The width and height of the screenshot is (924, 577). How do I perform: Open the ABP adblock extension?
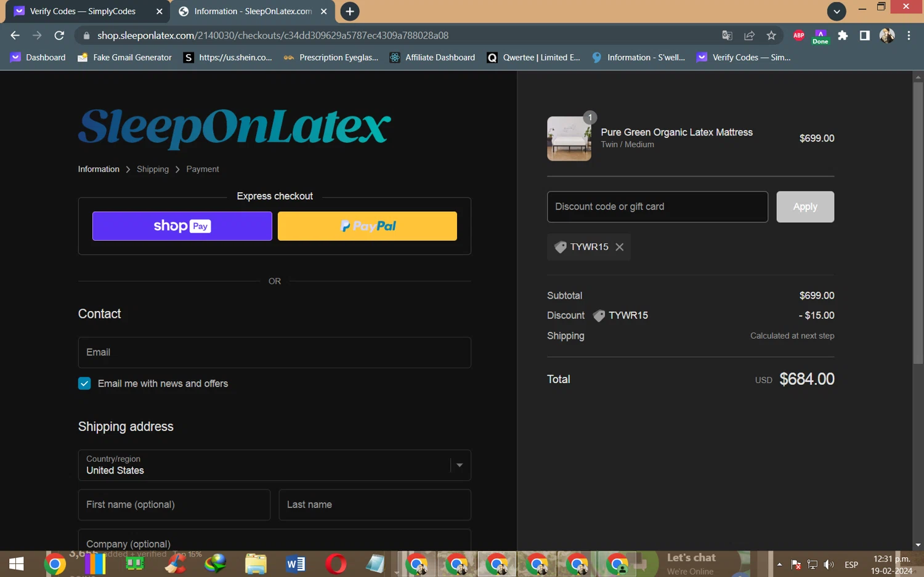point(799,36)
